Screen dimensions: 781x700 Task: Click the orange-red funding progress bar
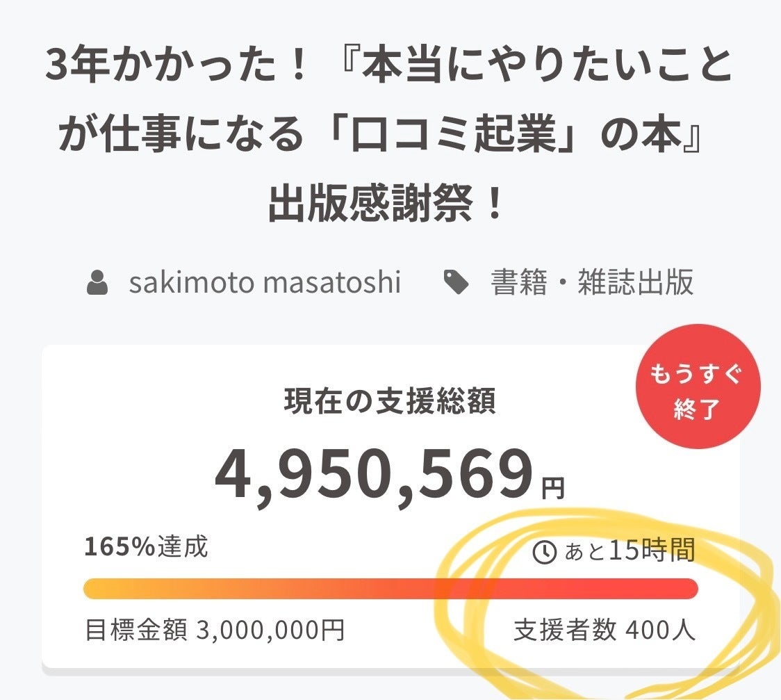390,588
